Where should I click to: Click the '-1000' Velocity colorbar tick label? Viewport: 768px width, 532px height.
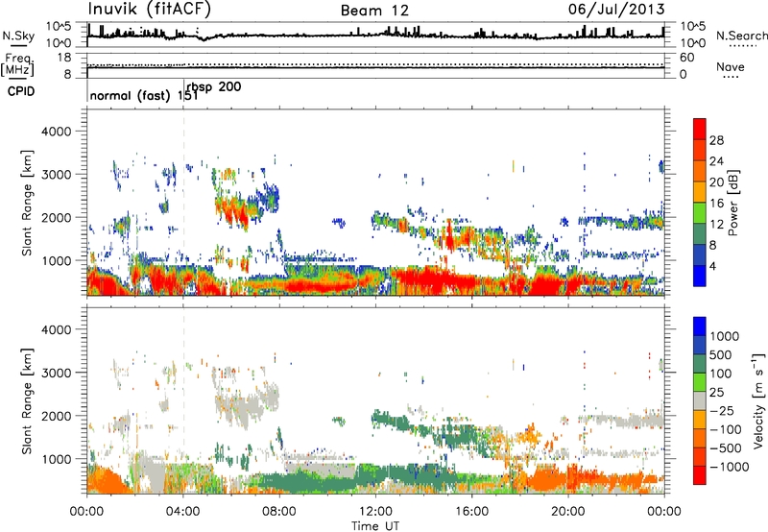(730, 467)
